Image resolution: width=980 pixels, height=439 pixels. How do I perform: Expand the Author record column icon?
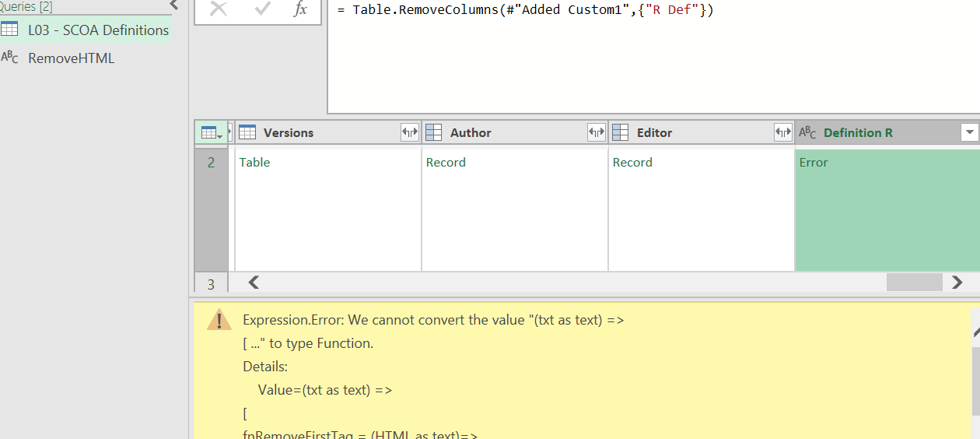tap(597, 132)
